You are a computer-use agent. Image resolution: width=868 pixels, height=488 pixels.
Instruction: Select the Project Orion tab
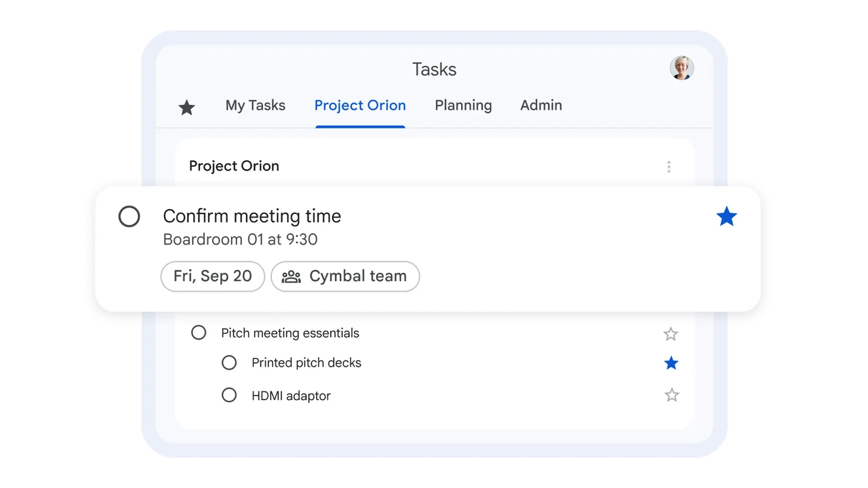[360, 105]
